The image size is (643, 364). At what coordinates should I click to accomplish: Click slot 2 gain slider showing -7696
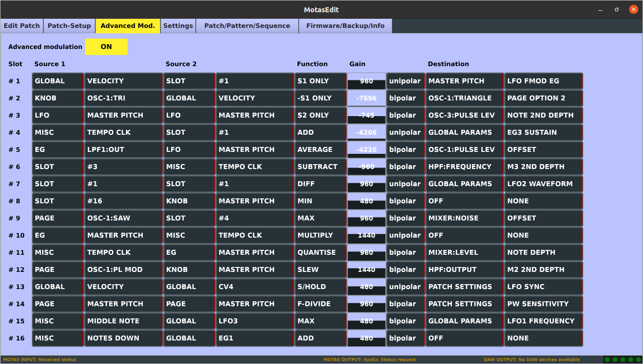point(367,98)
